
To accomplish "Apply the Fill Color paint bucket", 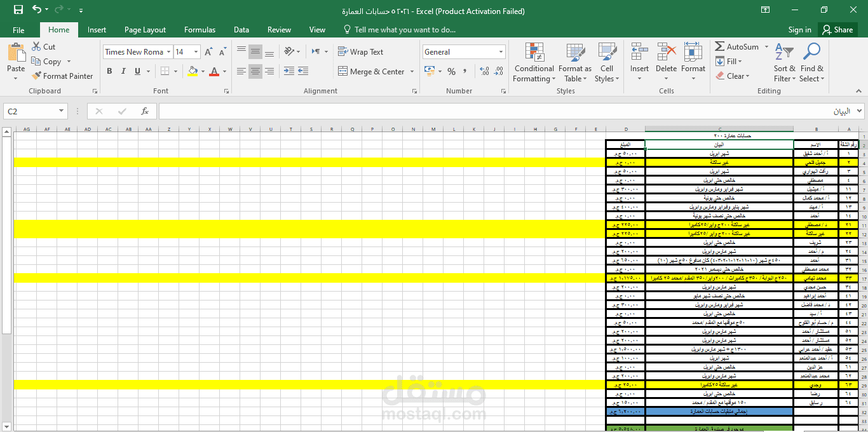I will pyautogui.click(x=193, y=72).
